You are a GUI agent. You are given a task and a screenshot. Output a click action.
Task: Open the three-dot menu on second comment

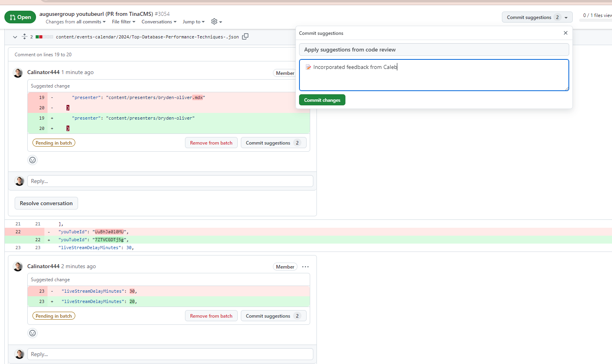pos(305,267)
